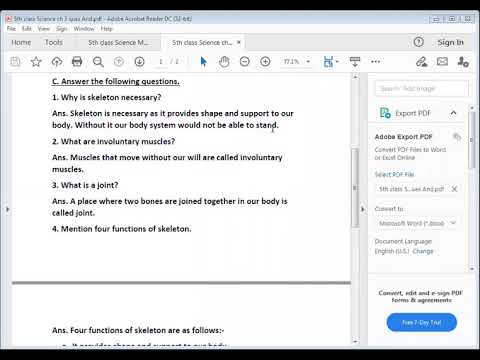This screenshot has height=360, width=480.
Task: Click '4. Mention four functions of skeleton.' text
Action: [122, 229]
